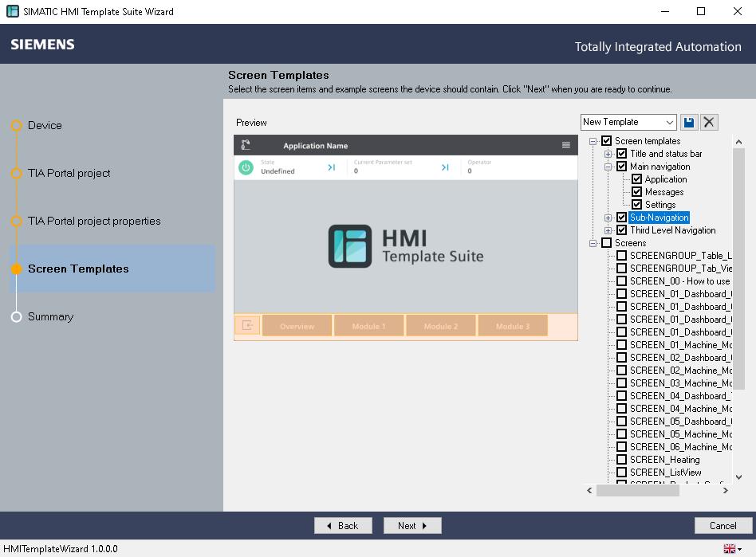Check SCREEN_Heating checkbox
Screen dimensions: 756x557
click(x=622, y=460)
